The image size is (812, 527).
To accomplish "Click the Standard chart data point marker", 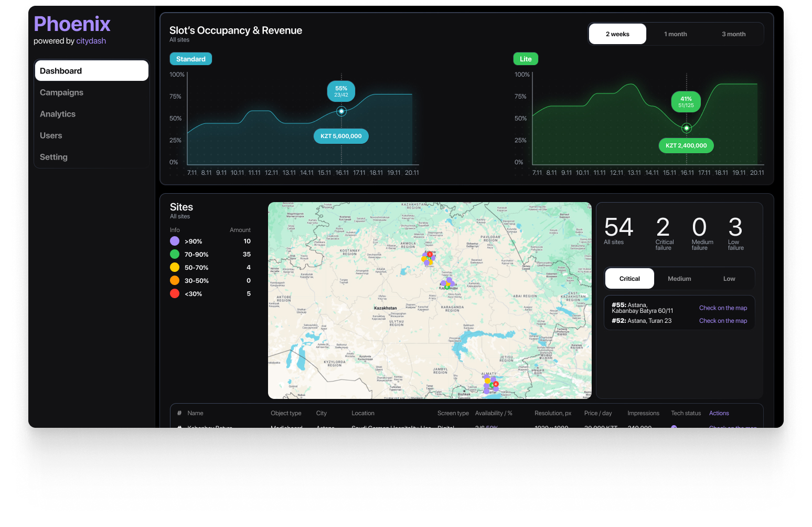I will tap(341, 111).
